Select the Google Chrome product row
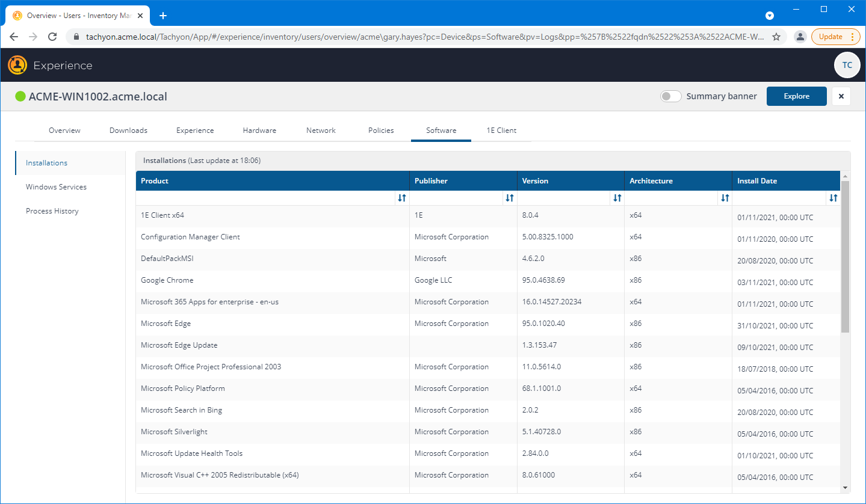Screen dimensions: 866x504 [x=488, y=281]
